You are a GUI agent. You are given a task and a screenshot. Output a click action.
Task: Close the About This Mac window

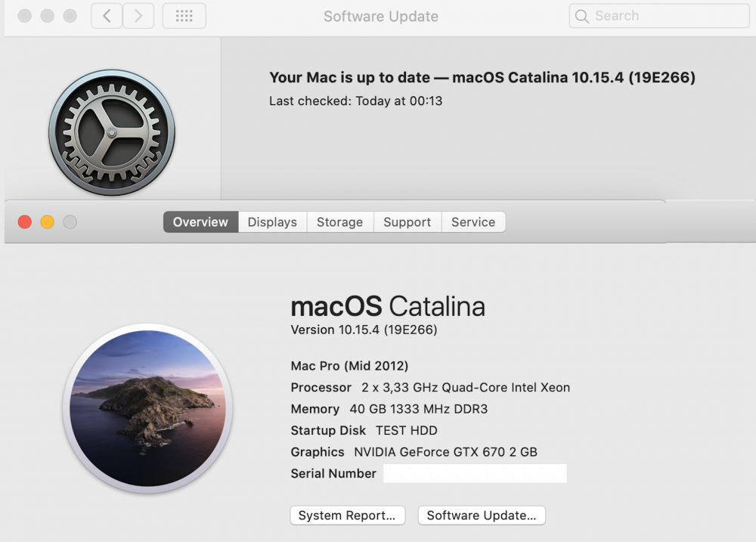tap(25, 221)
